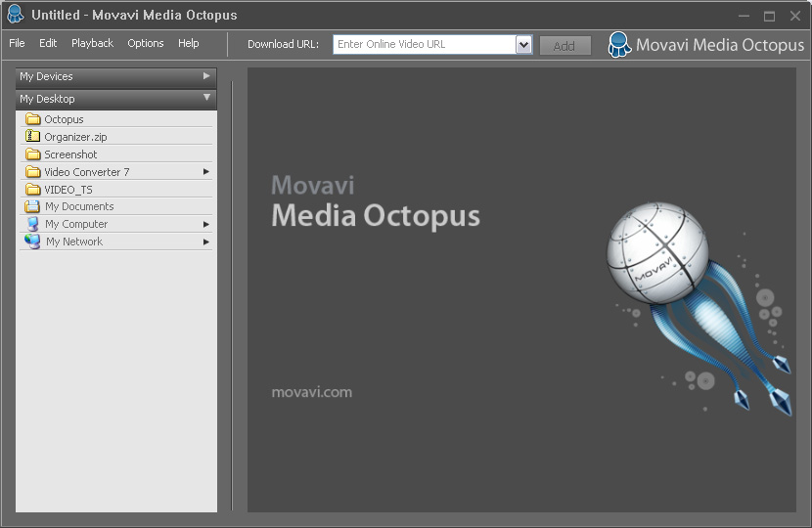Select the Octopus folder label
The height and width of the screenshot is (528, 812).
[x=64, y=119]
